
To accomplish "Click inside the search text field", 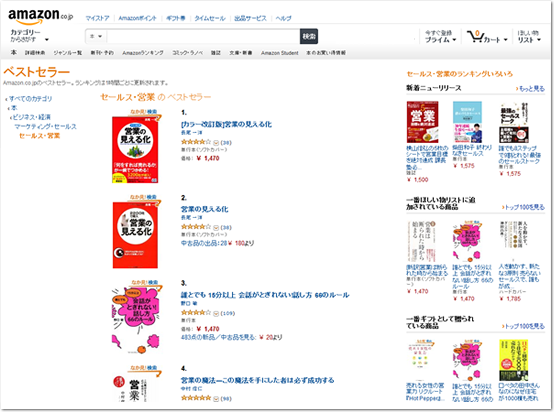I will (203, 36).
